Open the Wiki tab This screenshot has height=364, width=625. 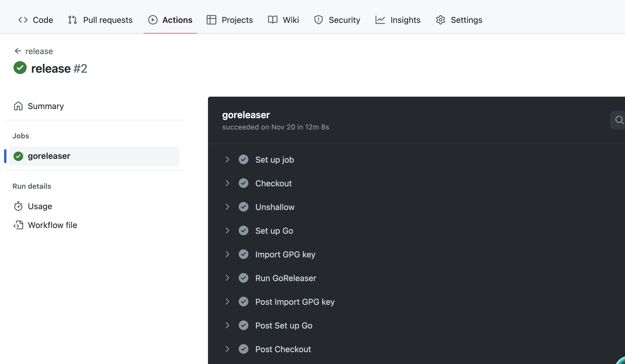click(x=283, y=20)
